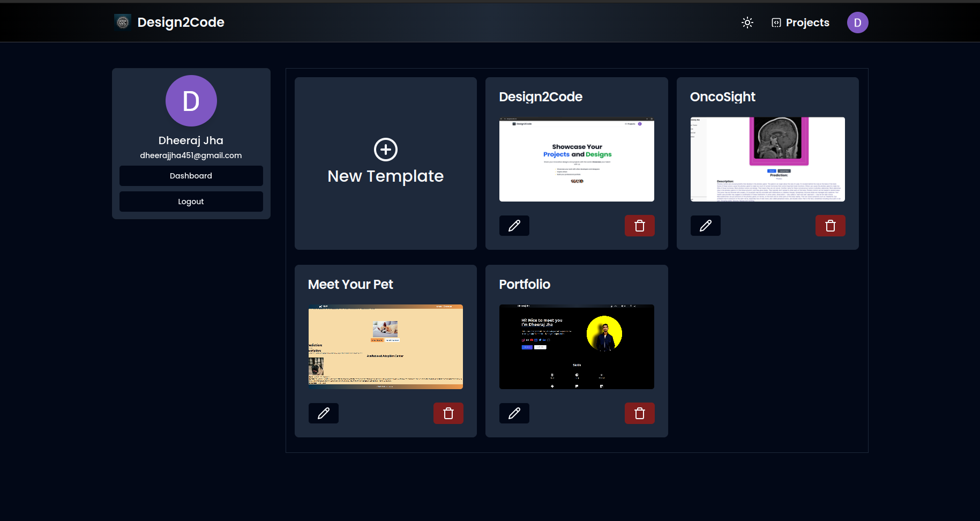
Task: Edit the Portfolio project with pencil icon
Action: [514, 413]
